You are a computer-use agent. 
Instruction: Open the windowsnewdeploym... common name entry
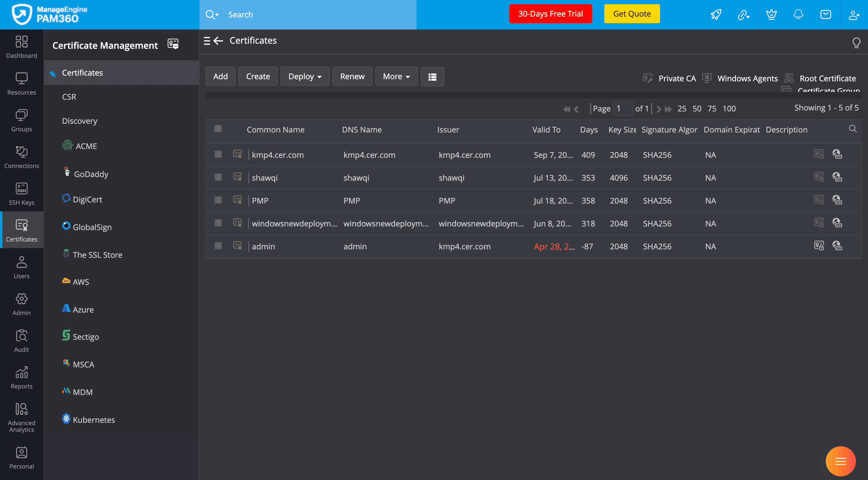pos(294,223)
